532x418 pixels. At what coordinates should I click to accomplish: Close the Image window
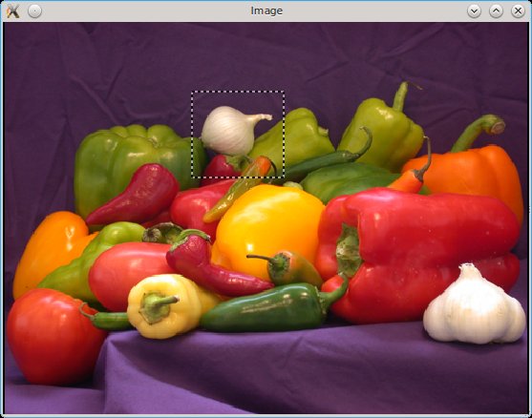point(518,11)
